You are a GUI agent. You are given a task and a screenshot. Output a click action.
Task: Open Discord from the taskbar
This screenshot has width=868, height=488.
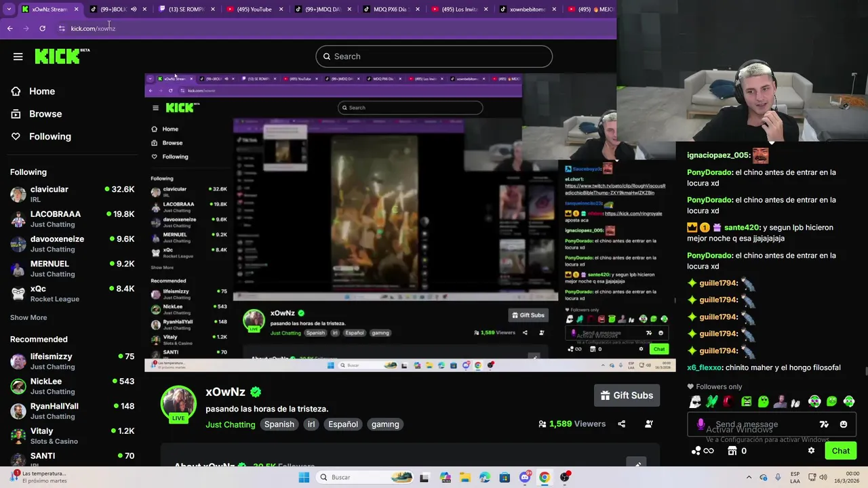[x=525, y=477]
